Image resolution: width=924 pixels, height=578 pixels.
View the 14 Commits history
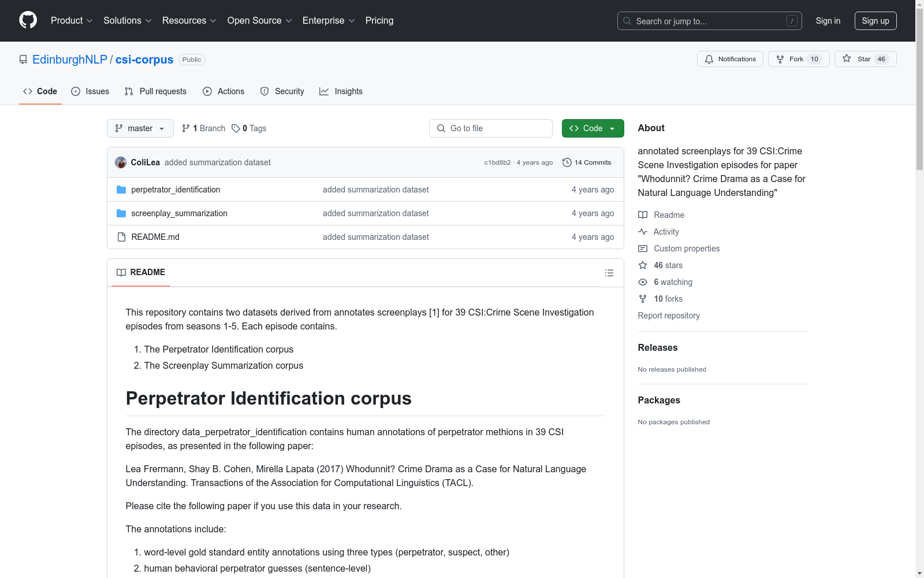587,162
